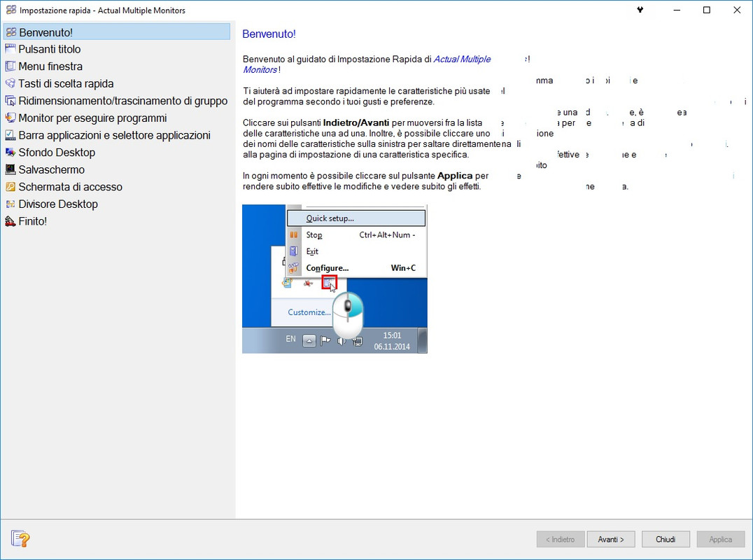Click the app icon in title bar
Screen dimensions: 753x560
point(10,10)
